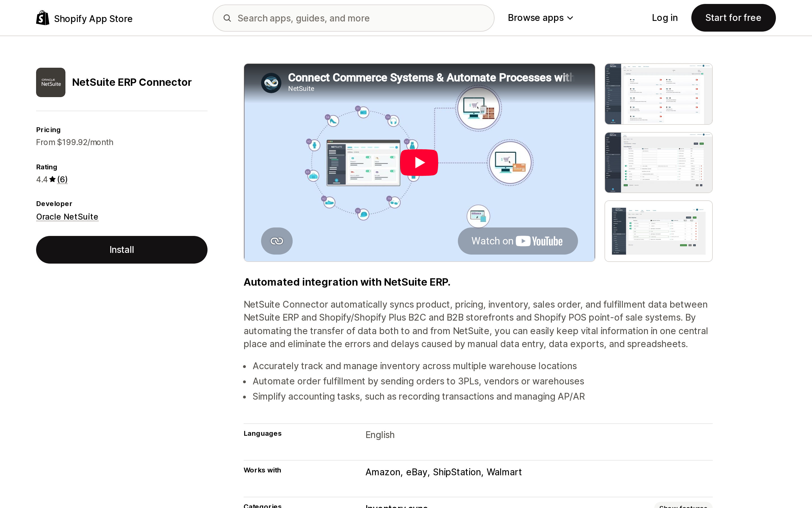Open the Oracle NetSuite developer link
The image size is (812, 508).
tap(67, 217)
